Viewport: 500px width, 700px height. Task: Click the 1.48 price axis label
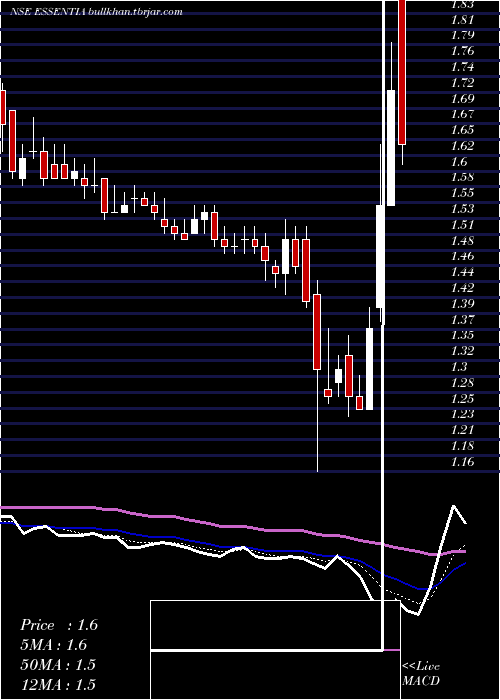pos(462,241)
